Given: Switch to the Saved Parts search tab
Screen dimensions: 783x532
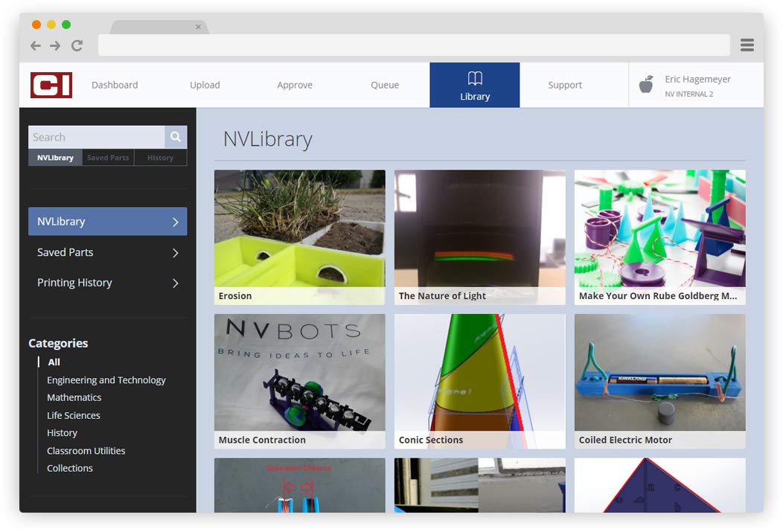Looking at the screenshot, I should click(108, 158).
